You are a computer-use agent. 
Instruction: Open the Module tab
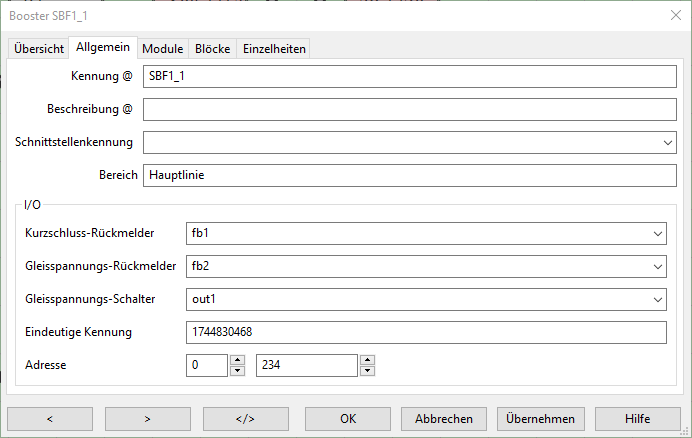(x=162, y=49)
